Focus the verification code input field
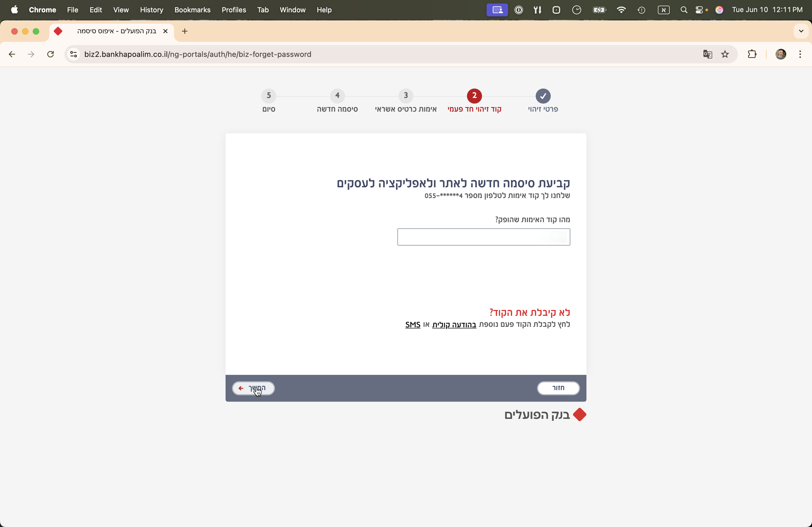Screen dimensions: 812x527 click(483, 237)
